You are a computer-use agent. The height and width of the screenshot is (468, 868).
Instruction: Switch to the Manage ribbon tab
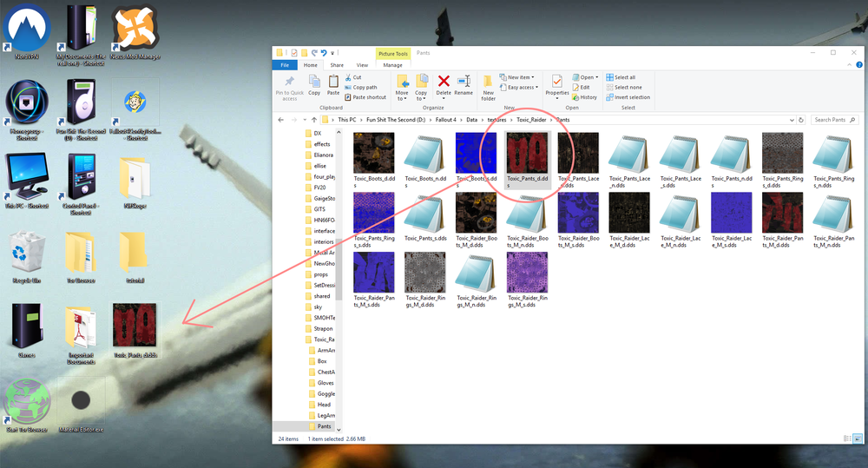click(392, 65)
